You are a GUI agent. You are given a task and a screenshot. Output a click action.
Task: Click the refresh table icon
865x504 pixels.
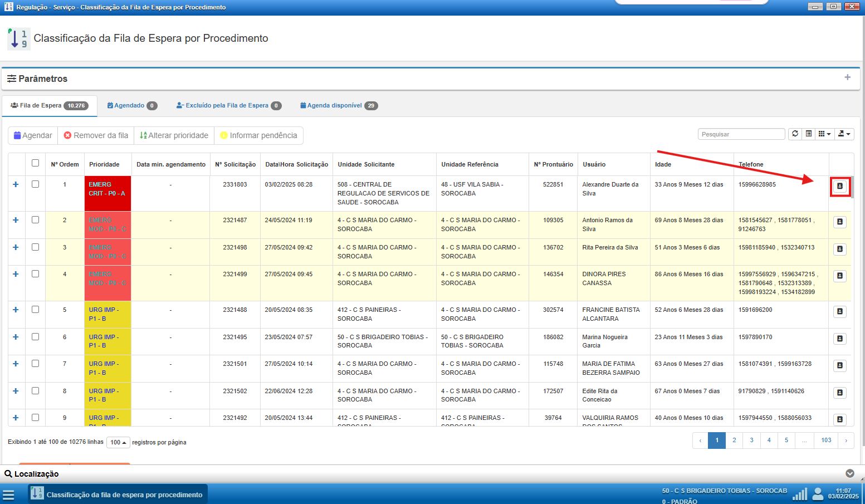tap(795, 134)
